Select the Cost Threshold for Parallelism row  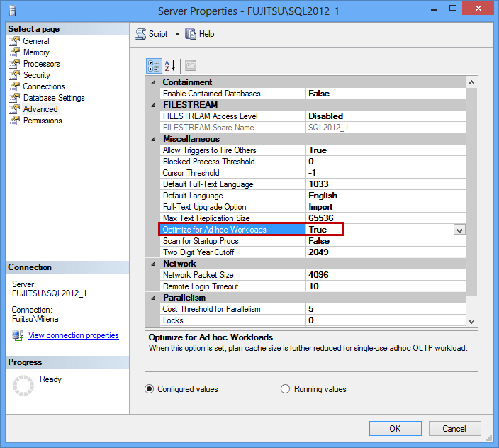313,309
